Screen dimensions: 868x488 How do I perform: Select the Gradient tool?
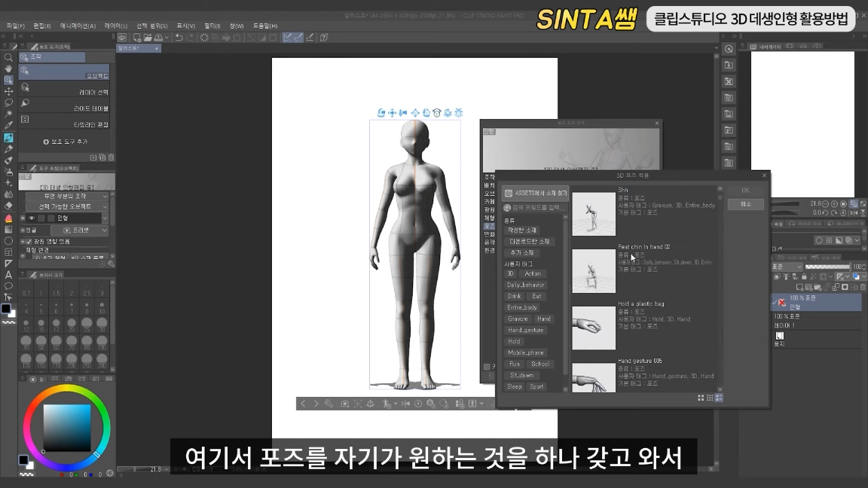(x=8, y=229)
